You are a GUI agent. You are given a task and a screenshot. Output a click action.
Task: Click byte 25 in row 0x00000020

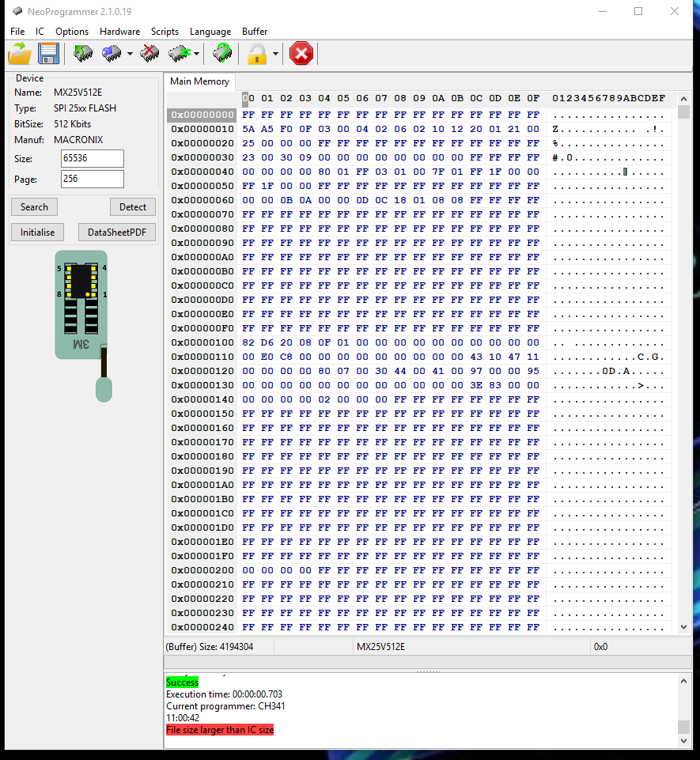click(x=248, y=143)
